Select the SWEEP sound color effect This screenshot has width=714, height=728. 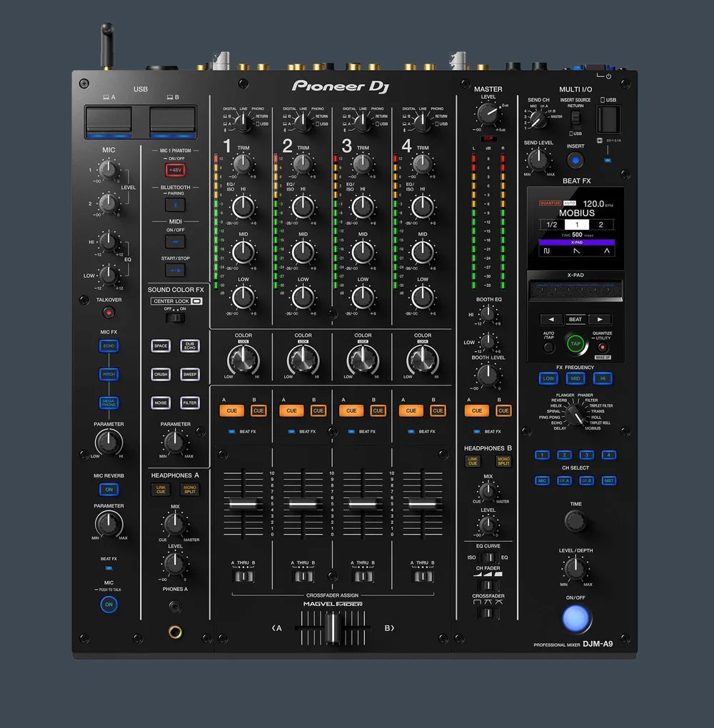(190, 374)
